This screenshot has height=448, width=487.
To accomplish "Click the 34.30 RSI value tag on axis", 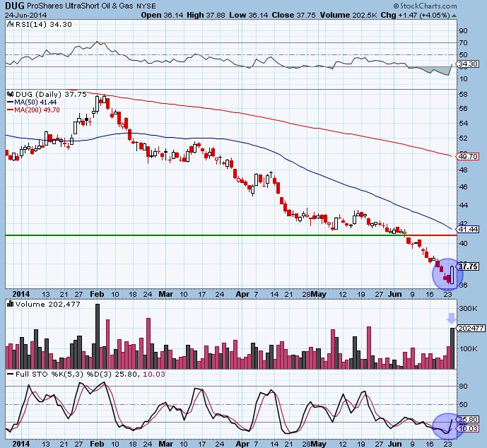I will pyautogui.click(x=468, y=64).
